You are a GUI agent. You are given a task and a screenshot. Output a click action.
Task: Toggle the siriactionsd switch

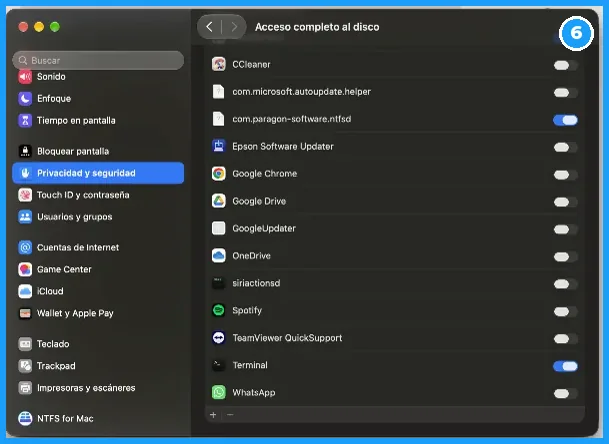pos(565,284)
